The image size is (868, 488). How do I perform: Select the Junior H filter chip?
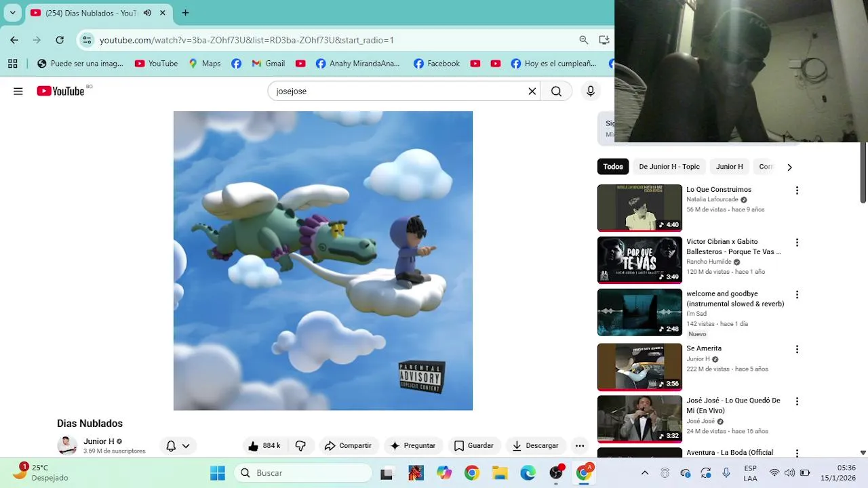coord(730,167)
